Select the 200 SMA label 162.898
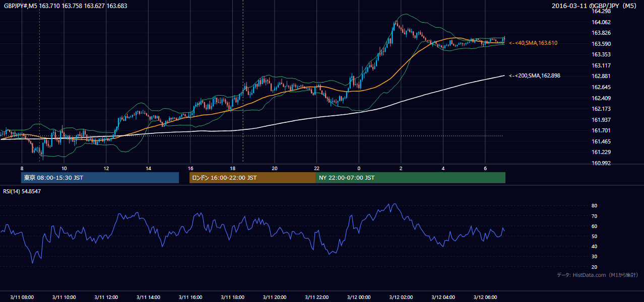 pyautogui.click(x=535, y=75)
